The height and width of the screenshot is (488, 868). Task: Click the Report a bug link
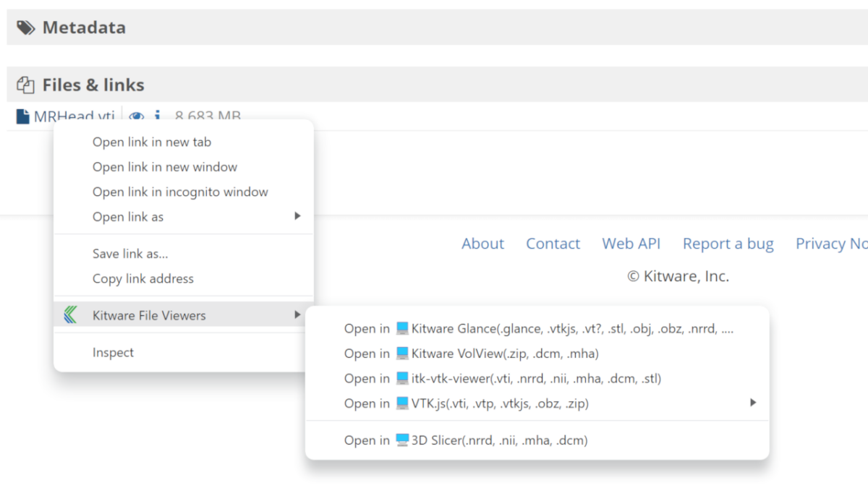tap(728, 244)
